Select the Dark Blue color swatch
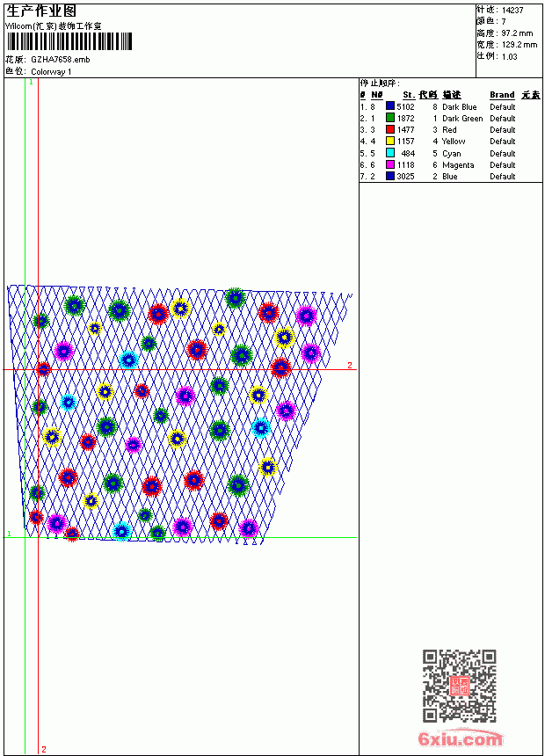 pos(390,106)
